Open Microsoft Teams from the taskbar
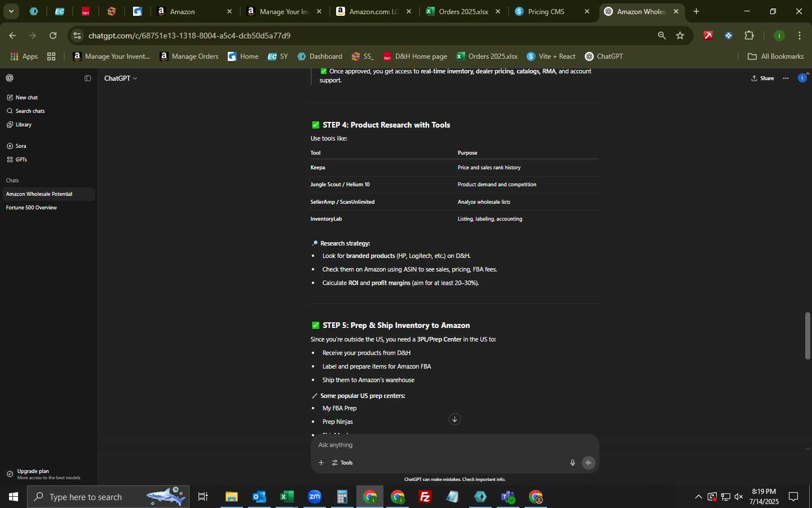This screenshot has width=812, height=508. click(508, 497)
